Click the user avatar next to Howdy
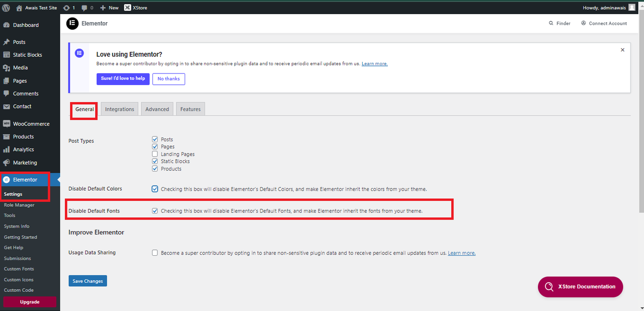 coord(632,8)
